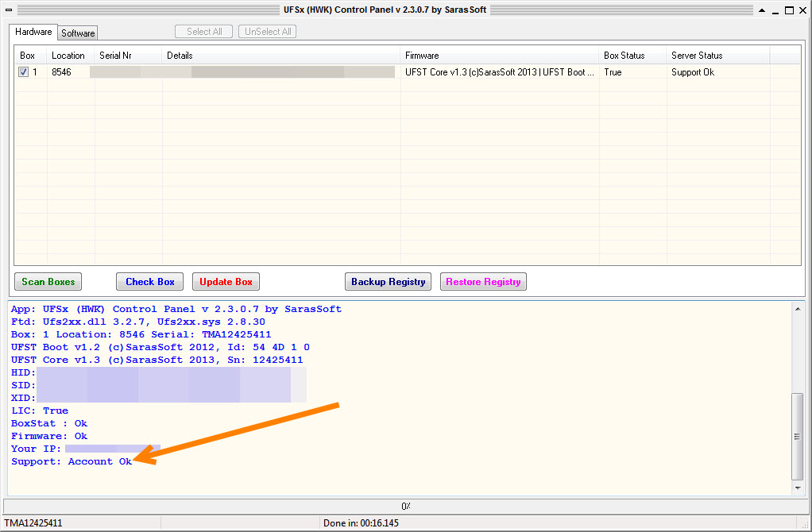Select the Location cell 8546
This screenshot has height=532, width=812.
[x=62, y=72]
